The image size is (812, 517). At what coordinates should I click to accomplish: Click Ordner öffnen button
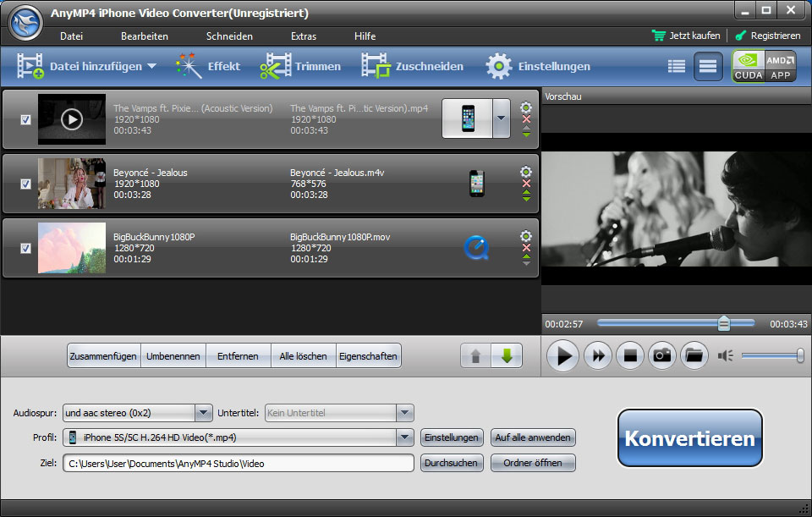(533, 463)
